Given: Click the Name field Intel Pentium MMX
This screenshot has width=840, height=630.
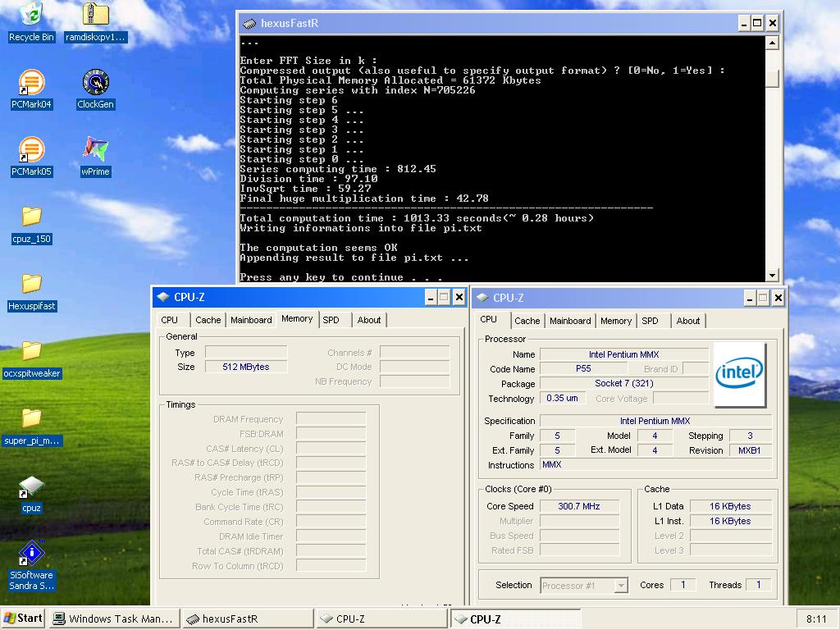Looking at the screenshot, I should (x=624, y=354).
